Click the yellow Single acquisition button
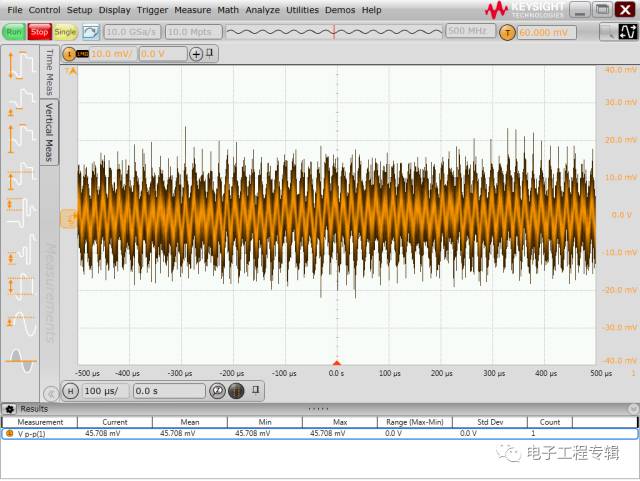The image size is (640, 481). point(65,32)
